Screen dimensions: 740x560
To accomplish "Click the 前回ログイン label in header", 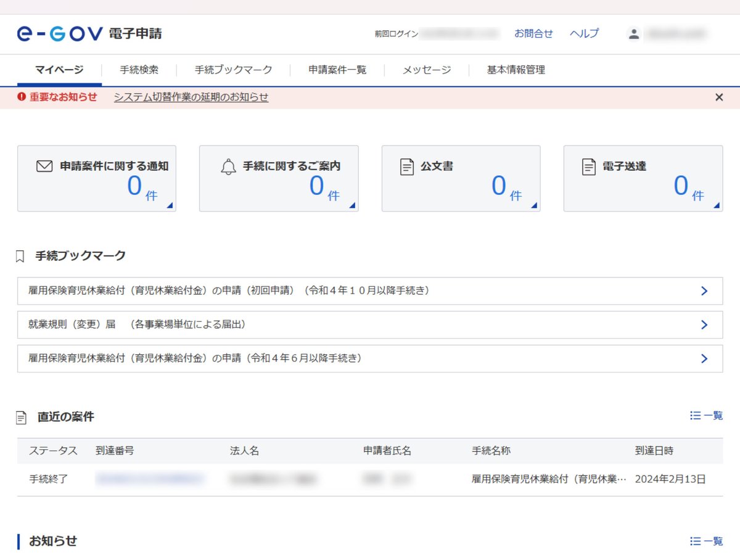I will 397,34.
